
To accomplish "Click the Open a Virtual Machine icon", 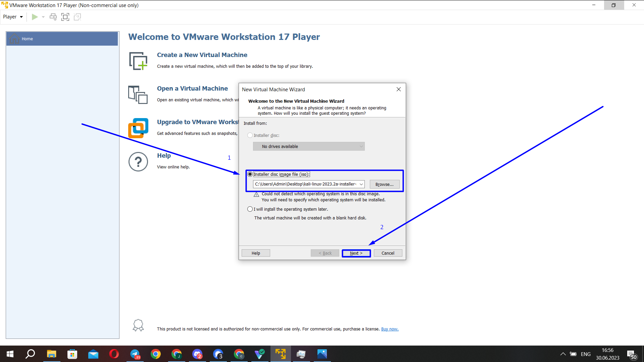I will coord(138,95).
